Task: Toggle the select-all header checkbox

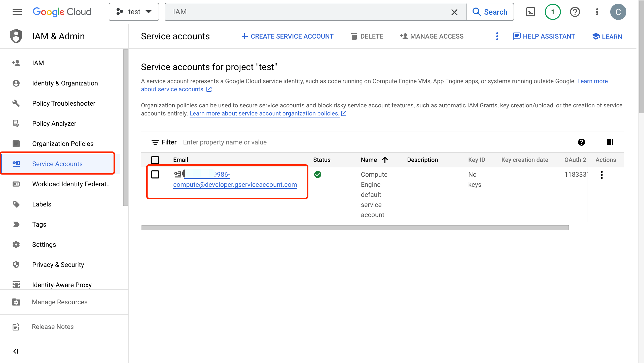Action: 155,160
